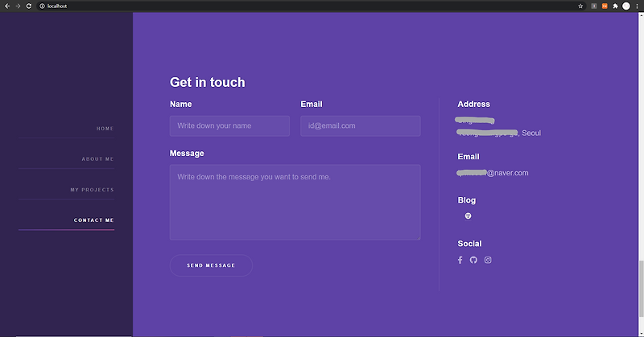Screen dimensions: 644x337
Task: Click the 'Email' label above id@email.com field
Action: click(x=312, y=105)
